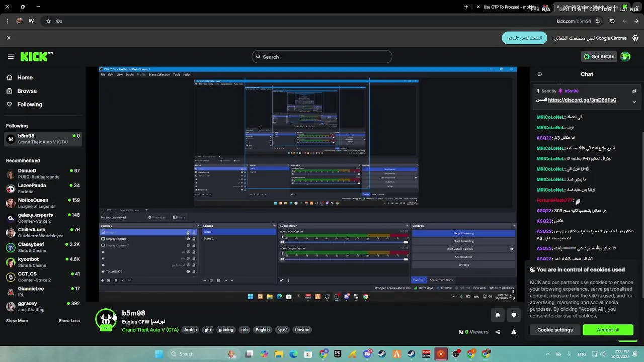
Task: Click Stop Streaming in streamed OBS Controls
Action: 463,233
